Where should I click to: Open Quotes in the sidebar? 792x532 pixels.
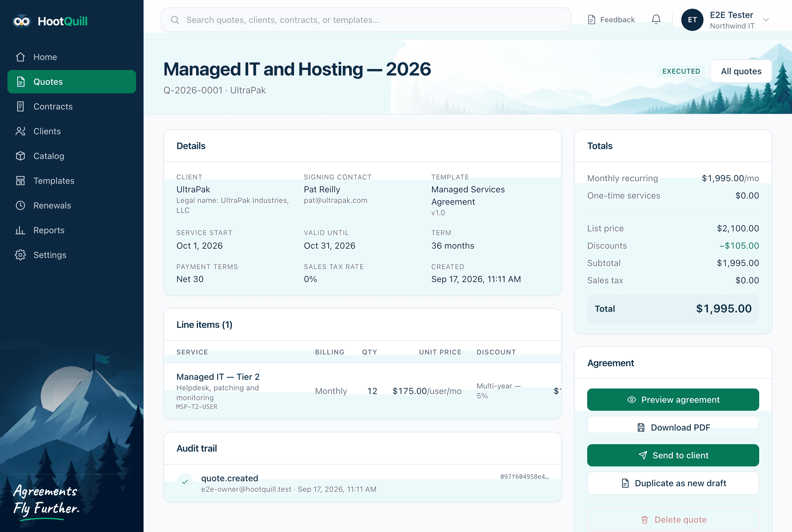click(x=71, y=82)
